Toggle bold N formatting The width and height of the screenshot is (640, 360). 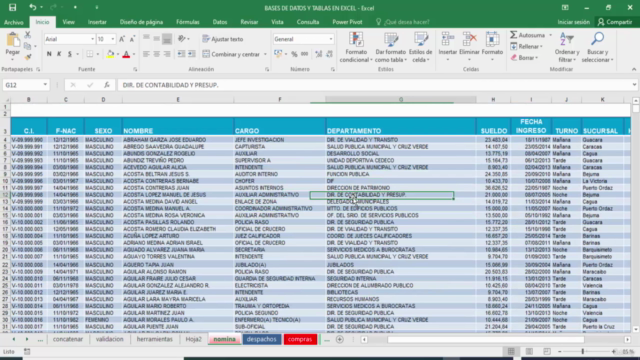pos(49,54)
